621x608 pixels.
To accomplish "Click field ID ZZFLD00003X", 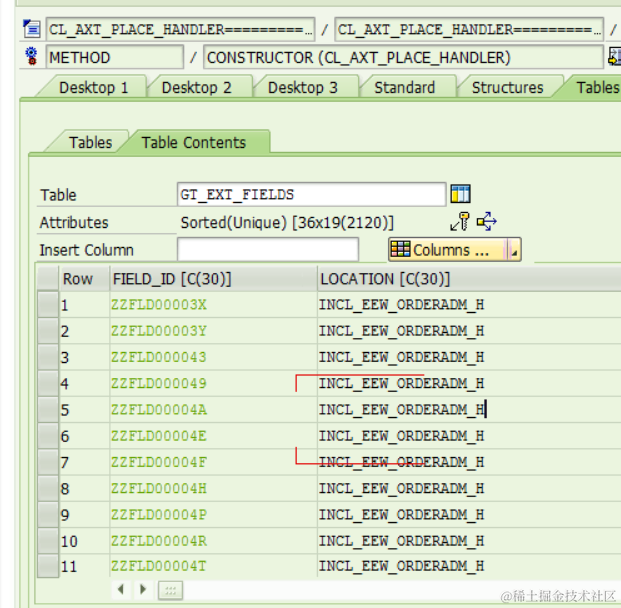I will point(158,305).
